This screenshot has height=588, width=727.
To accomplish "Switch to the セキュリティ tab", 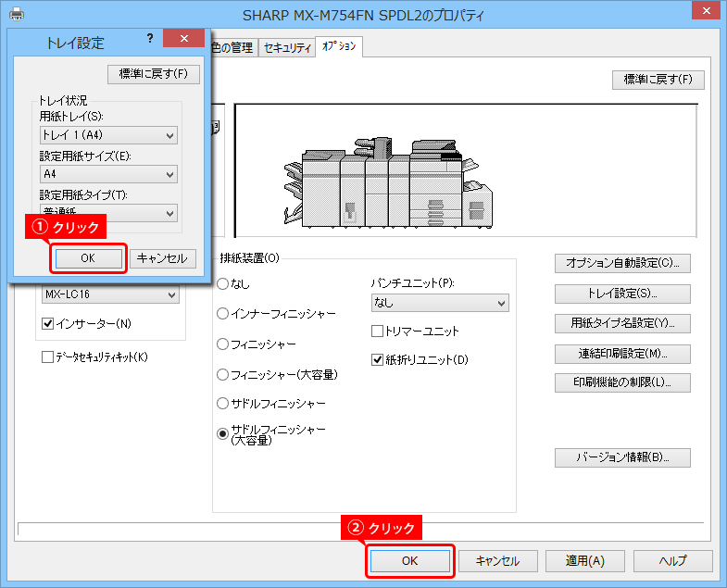I will coord(286,48).
